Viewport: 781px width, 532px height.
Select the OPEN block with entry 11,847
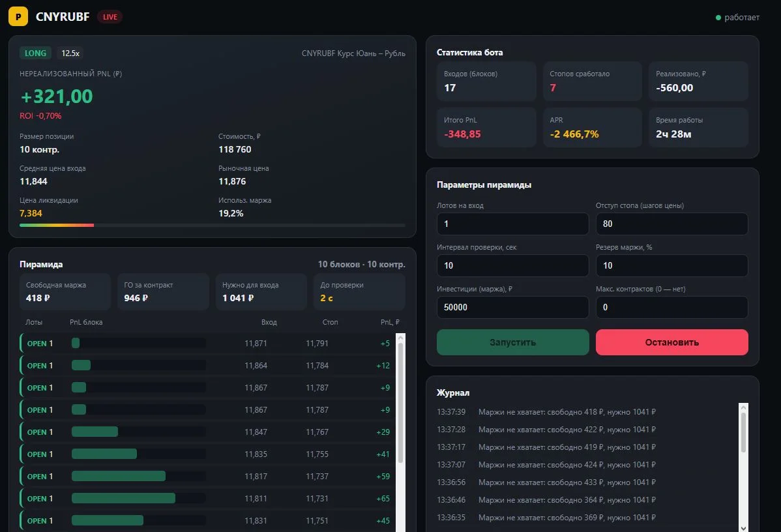click(207, 432)
